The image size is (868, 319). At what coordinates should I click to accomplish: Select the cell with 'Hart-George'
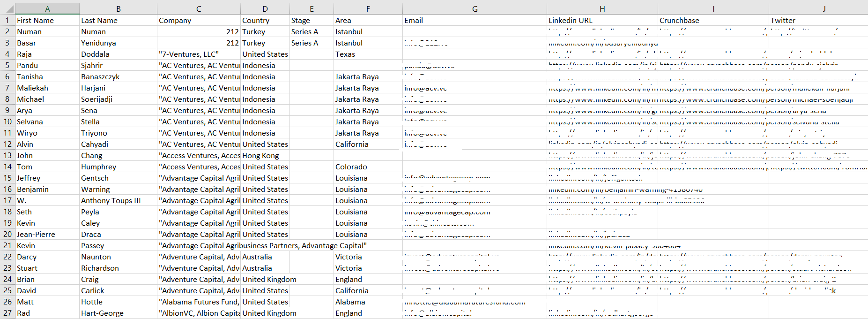118,313
